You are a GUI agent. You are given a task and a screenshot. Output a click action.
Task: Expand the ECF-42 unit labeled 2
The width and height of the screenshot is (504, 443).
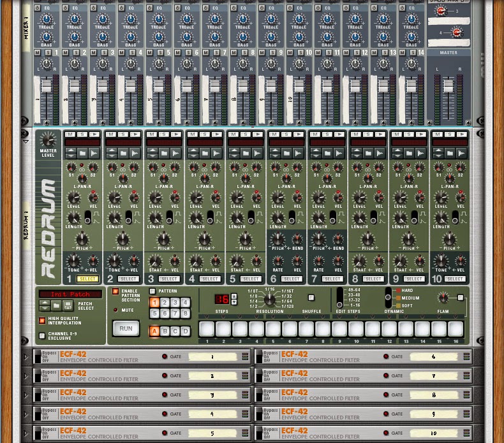point(26,375)
